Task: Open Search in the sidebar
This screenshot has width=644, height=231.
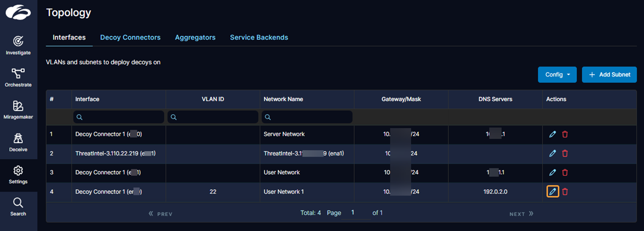Action: click(x=18, y=206)
